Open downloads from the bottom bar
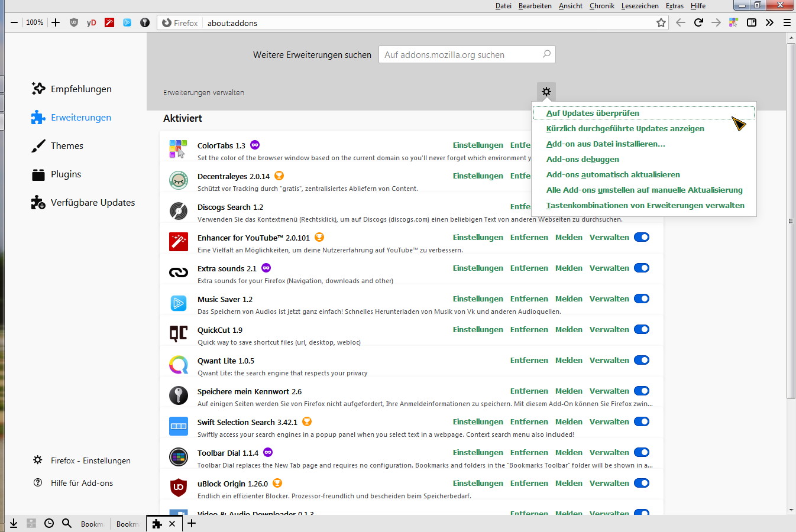Viewport: 796px width, 532px height. coord(14,523)
